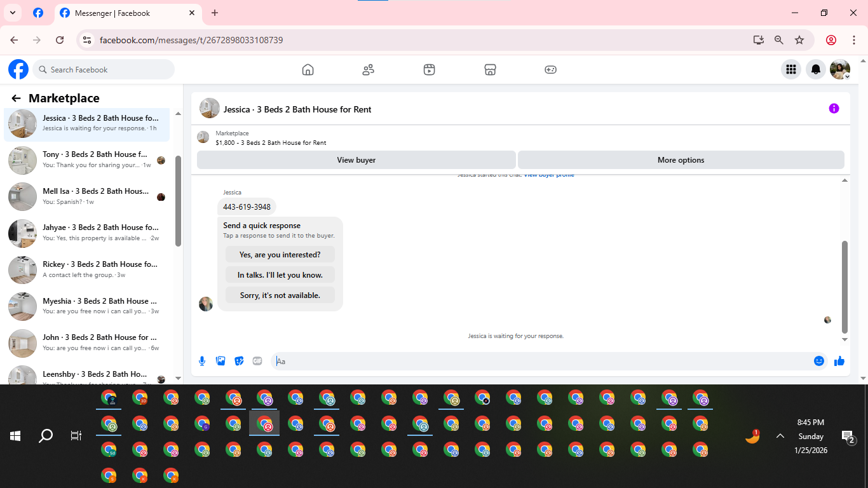The width and height of the screenshot is (868, 488).
Task: Open the Friends icon in top navigation
Action: click(x=369, y=70)
